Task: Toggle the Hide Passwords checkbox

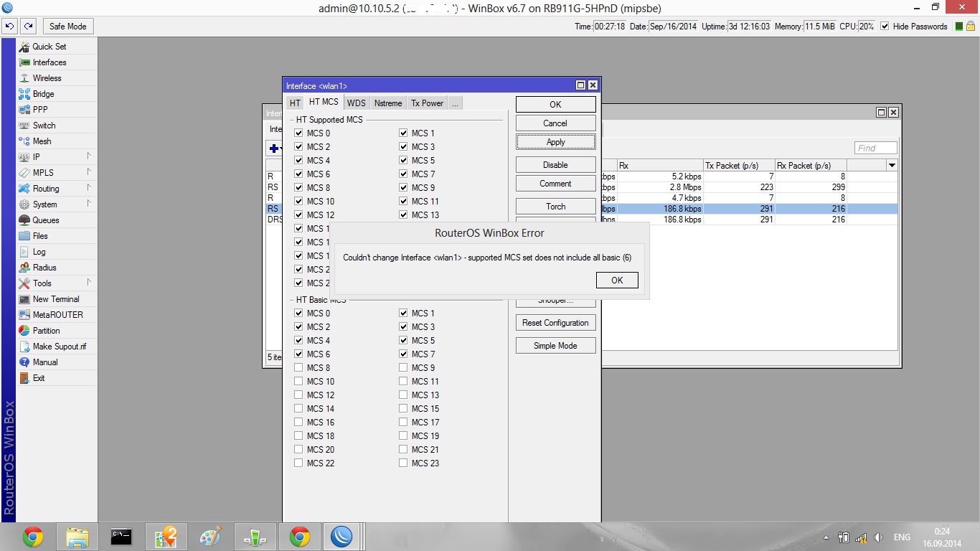Action: click(x=885, y=27)
